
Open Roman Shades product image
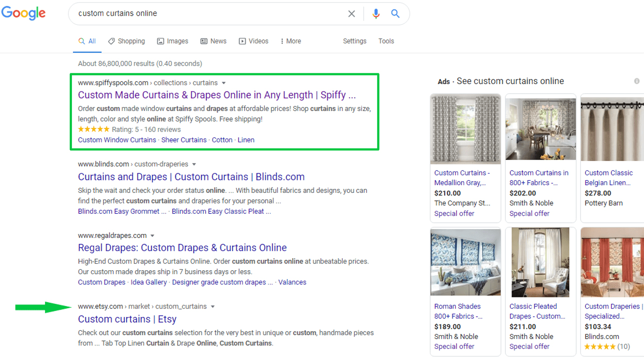(x=466, y=262)
